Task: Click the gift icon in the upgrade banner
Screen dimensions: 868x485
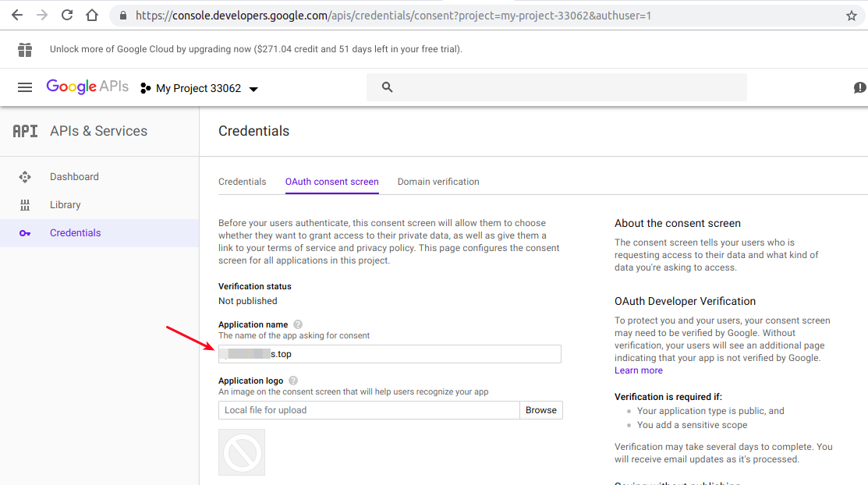Action: pyautogui.click(x=25, y=50)
